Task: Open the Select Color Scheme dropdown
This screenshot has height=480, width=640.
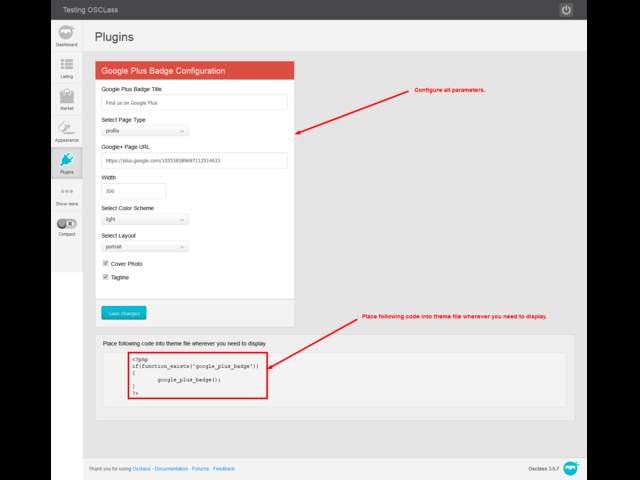Action: click(x=144, y=219)
